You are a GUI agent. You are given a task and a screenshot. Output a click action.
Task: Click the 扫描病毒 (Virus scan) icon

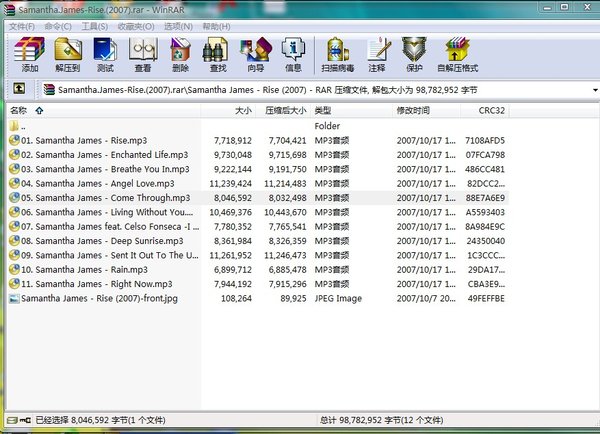click(338, 50)
